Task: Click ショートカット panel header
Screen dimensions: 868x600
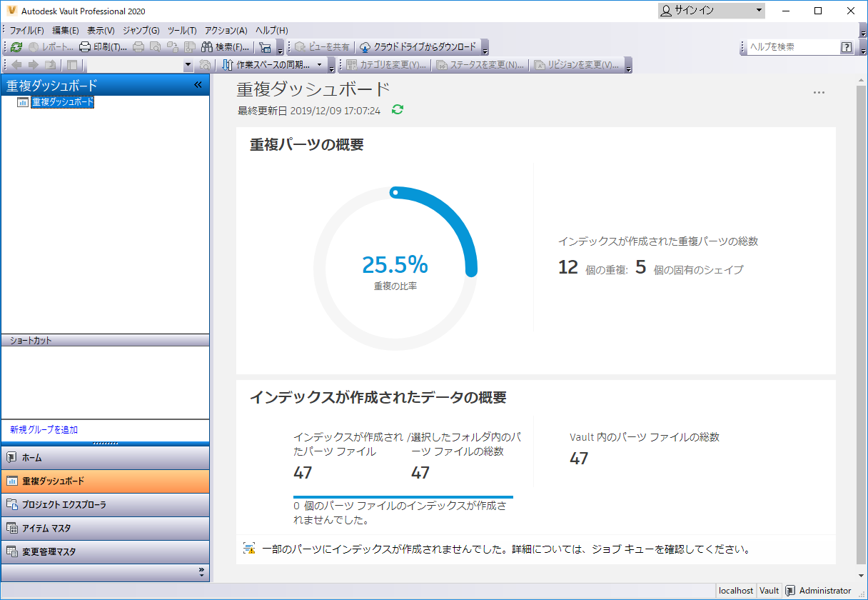Action: pyautogui.click(x=106, y=341)
